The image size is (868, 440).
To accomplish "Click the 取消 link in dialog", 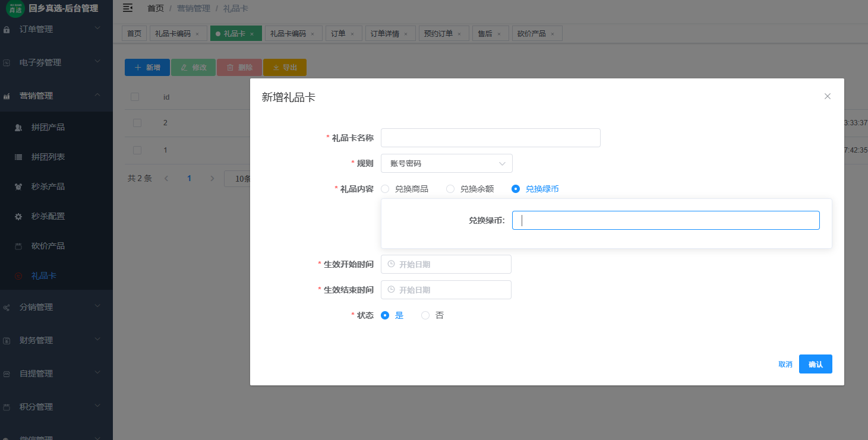I will click(785, 364).
